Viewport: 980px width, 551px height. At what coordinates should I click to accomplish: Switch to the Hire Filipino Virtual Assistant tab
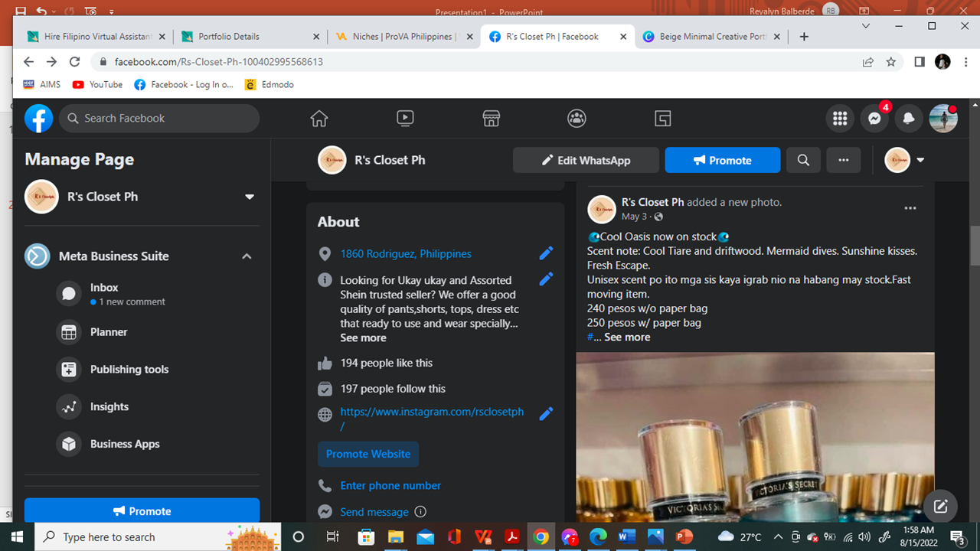click(96, 37)
